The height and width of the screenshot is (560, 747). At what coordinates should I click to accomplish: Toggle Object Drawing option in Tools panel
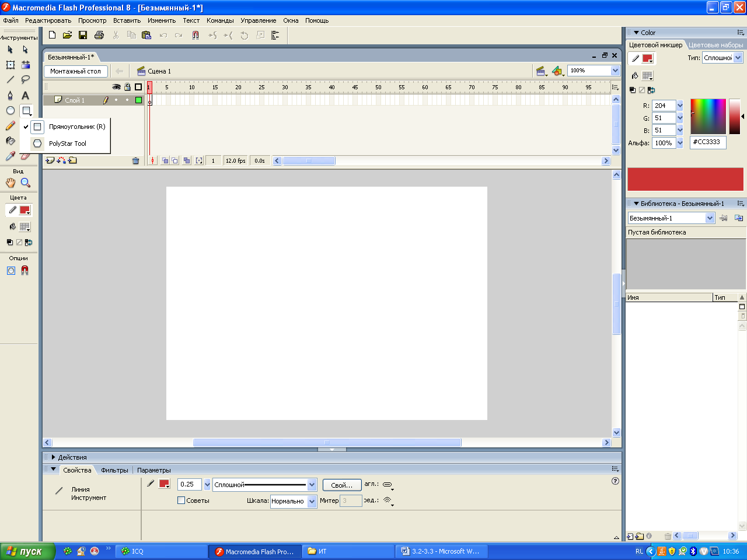pyautogui.click(x=11, y=270)
